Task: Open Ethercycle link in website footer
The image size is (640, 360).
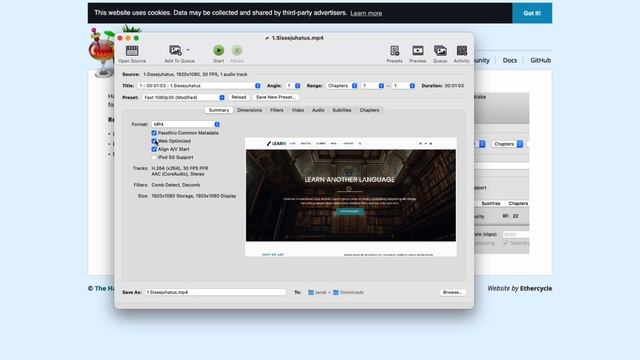Action: click(536, 288)
